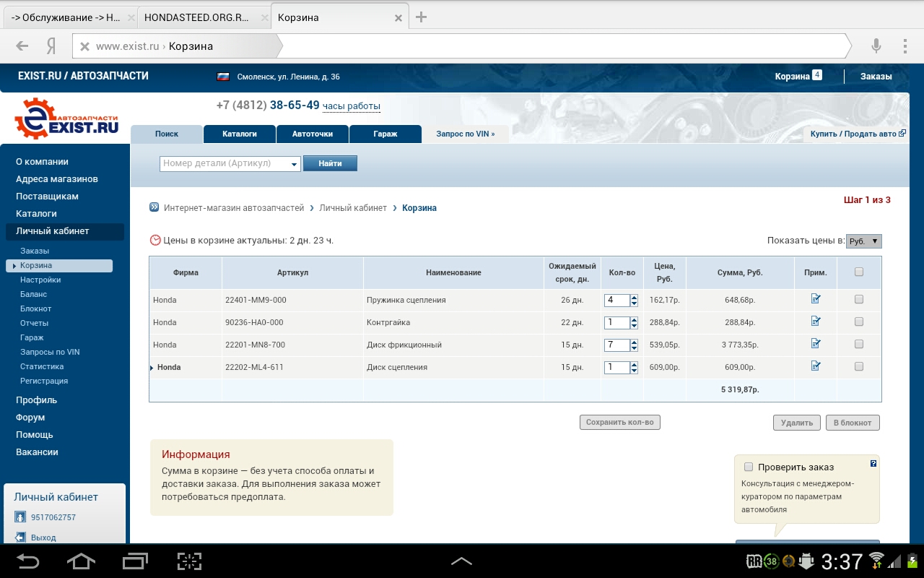The image size is (924, 578).
Task: Tap the Android home button
Action: click(81, 561)
